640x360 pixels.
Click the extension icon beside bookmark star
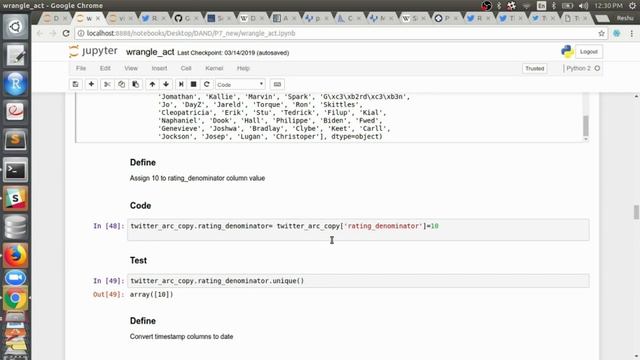point(617,33)
